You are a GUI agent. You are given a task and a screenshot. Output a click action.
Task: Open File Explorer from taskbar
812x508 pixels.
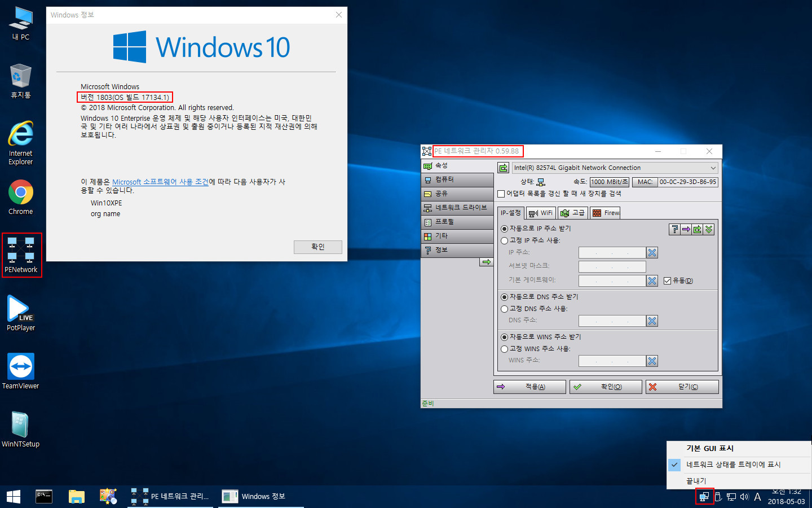[x=76, y=497]
